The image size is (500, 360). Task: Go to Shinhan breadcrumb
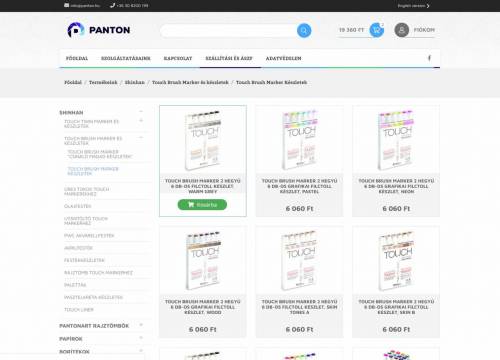tap(135, 82)
